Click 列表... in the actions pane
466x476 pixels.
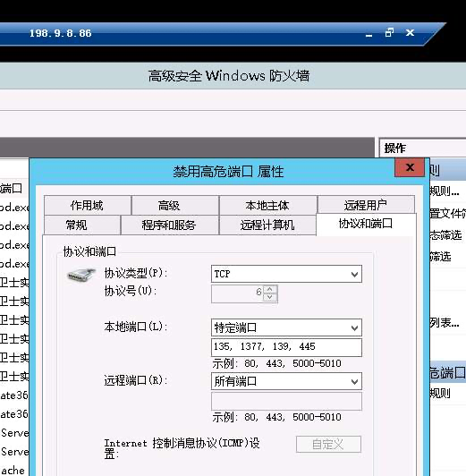[x=445, y=323]
